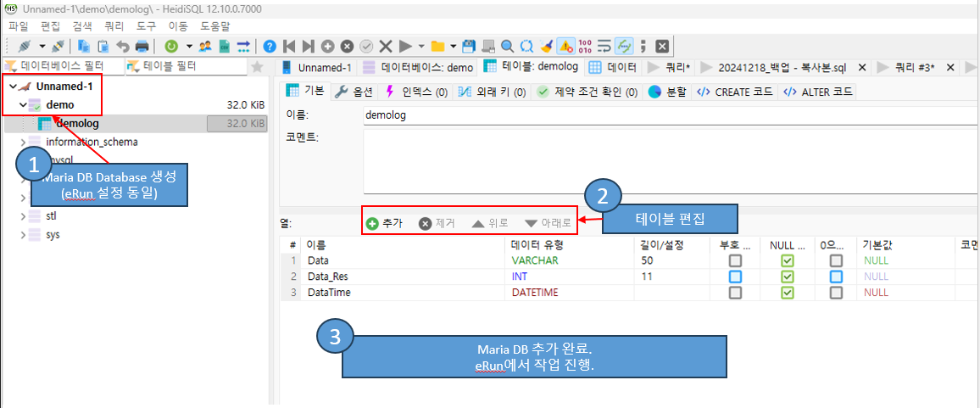Close the 20241218_백업 - 복사본.sql tab
980x408 pixels.
click(x=861, y=67)
